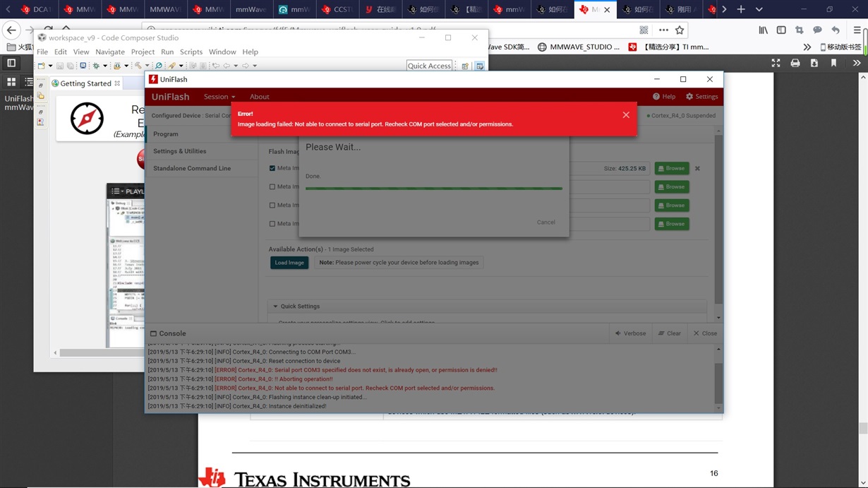Open UniFlash Settings gear
This screenshot has height=488, width=868.
pyautogui.click(x=702, y=97)
